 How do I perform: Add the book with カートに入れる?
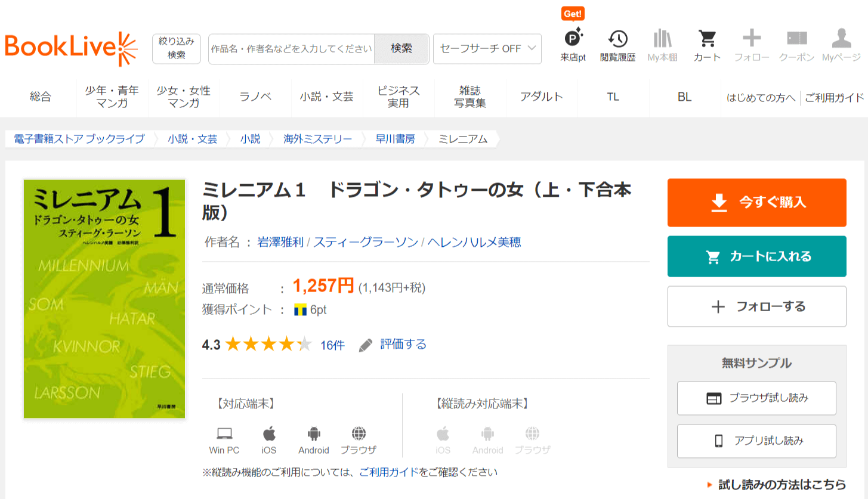point(756,256)
